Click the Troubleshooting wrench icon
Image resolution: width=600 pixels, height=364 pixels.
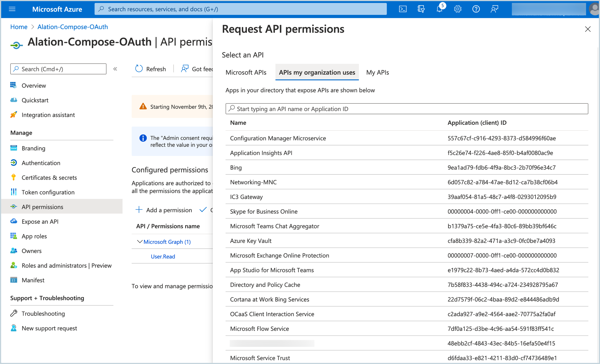[x=13, y=313]
